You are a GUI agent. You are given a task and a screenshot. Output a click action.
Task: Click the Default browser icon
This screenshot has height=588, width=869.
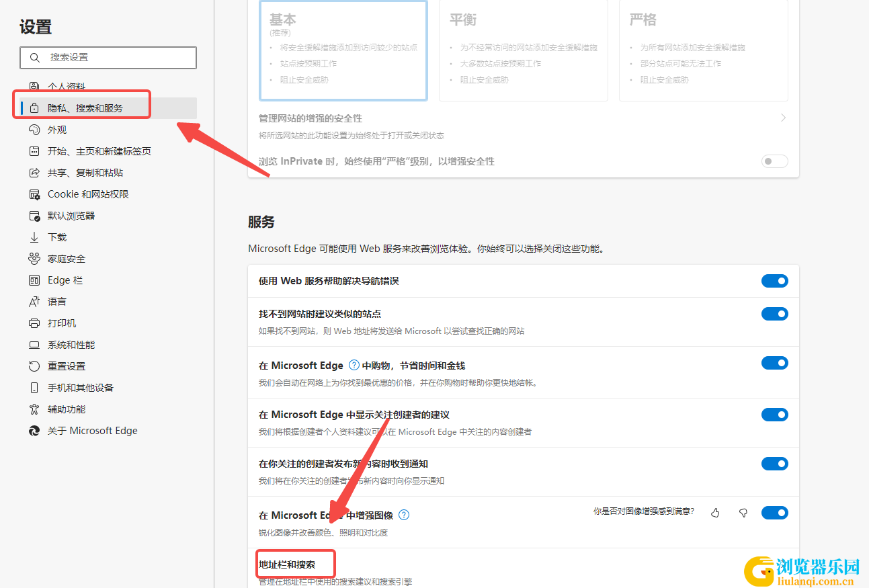pos(34,216)
